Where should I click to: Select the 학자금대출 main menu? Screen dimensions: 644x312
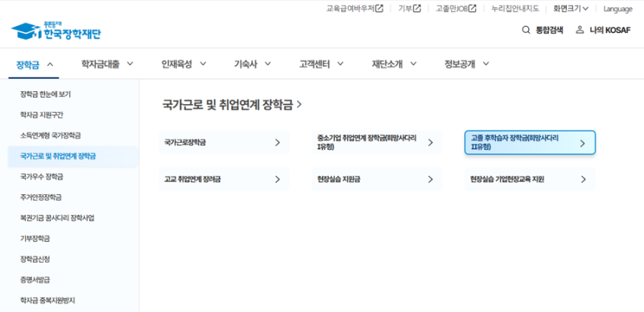coord(101,64)
